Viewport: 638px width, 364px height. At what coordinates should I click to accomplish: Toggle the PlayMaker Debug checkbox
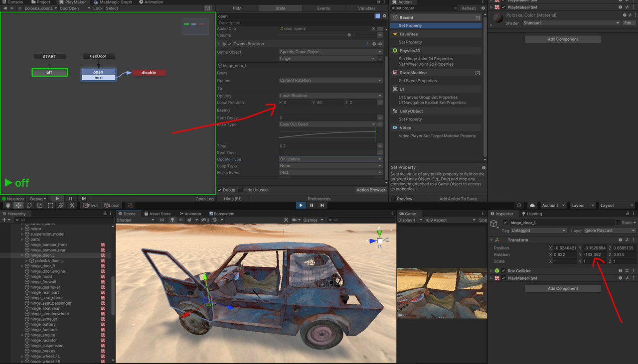(220, 190)
